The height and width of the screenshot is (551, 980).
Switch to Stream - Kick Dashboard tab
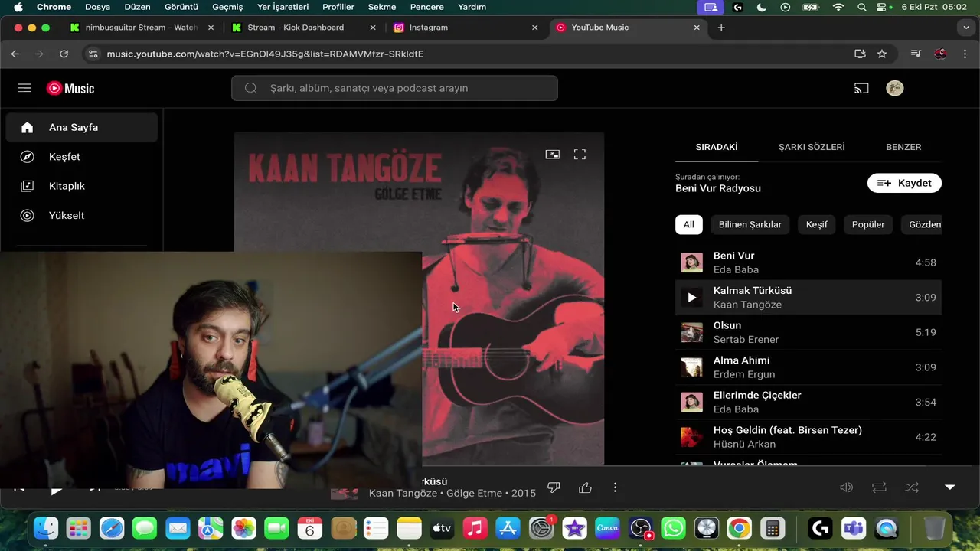(304, 28)
